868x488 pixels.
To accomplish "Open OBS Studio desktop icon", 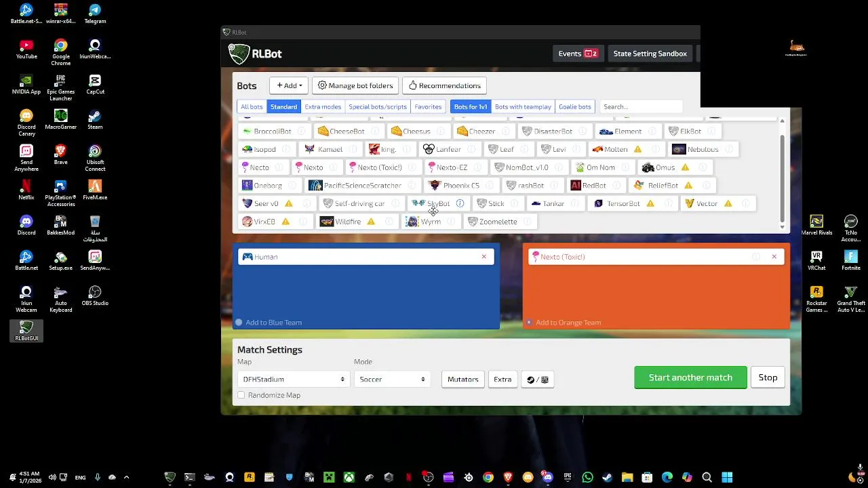I will click(x=95, y=296).
